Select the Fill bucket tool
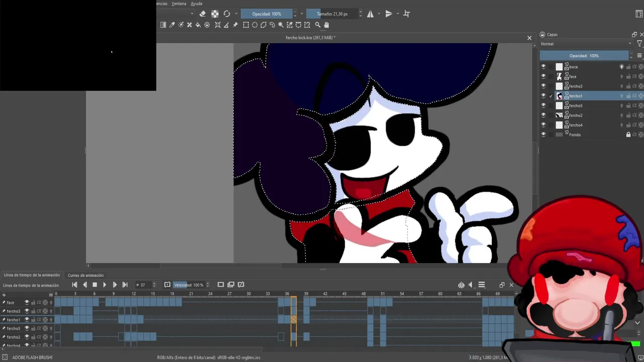 tap(198, 25)
